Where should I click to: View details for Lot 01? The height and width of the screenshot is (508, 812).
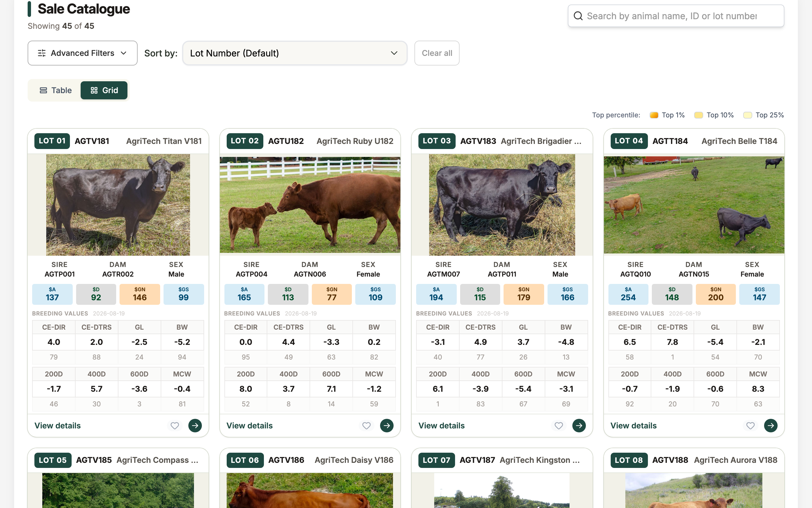click(58, 426)
